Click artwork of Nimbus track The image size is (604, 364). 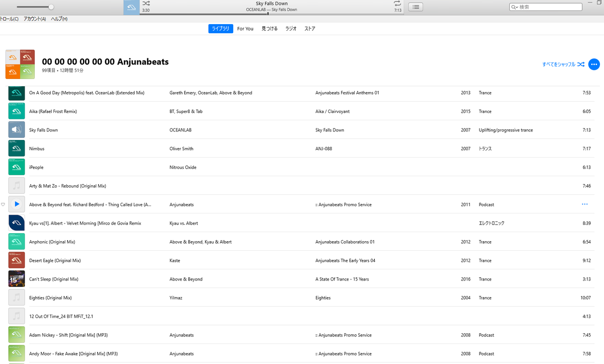(17, 149)
